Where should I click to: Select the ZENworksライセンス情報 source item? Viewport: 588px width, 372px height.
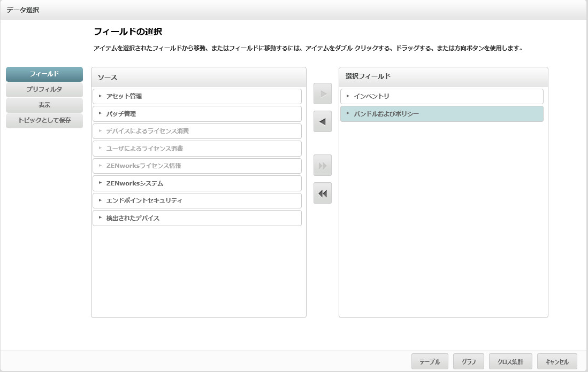143,166
